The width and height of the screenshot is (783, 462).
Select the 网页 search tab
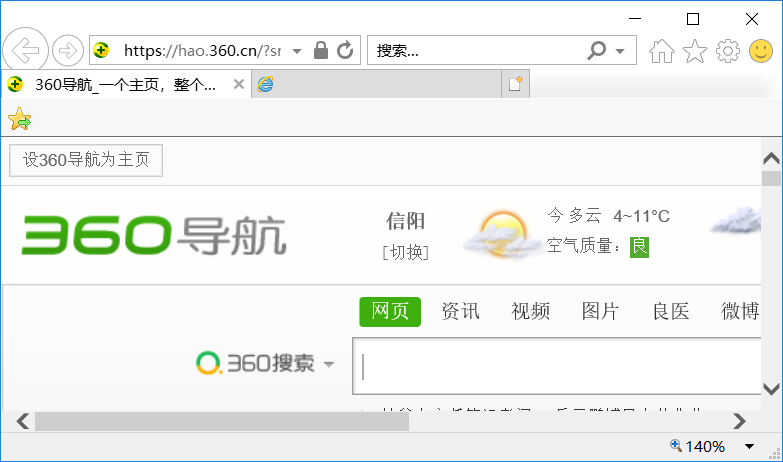tap(390, 312)
